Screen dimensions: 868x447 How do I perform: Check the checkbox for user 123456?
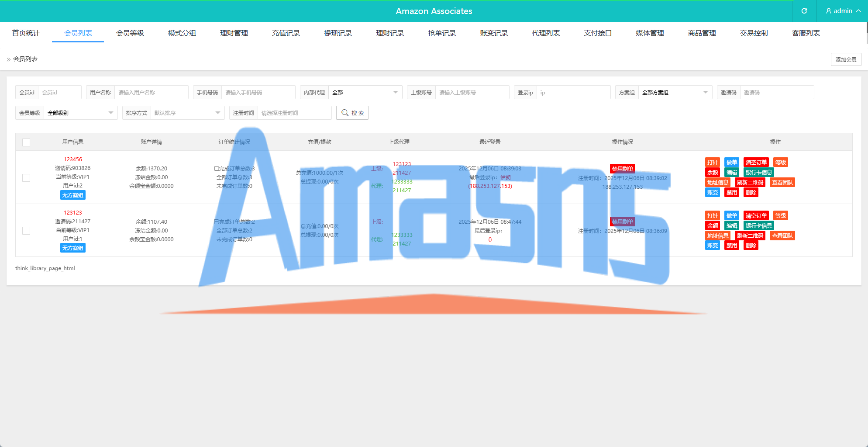coord(26,178)
